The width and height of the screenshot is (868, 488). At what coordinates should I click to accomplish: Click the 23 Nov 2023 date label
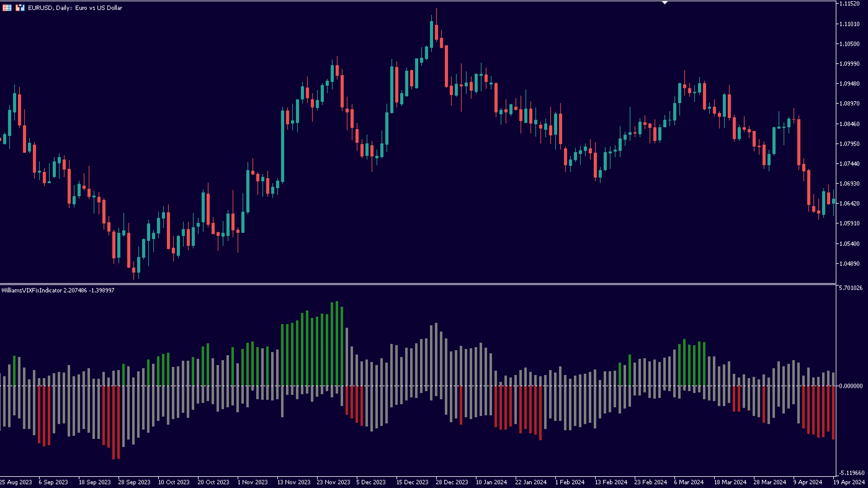(x=333, y=482)
